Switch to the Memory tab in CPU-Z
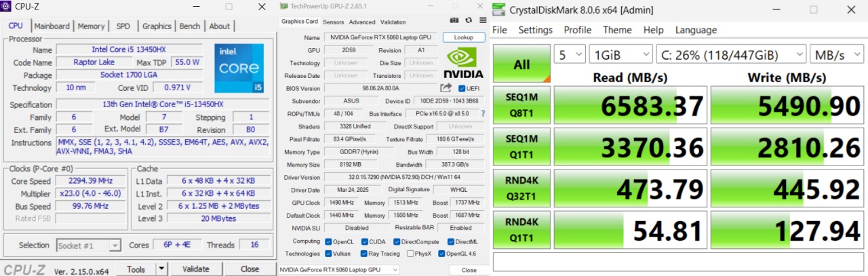 click(91, 26)
